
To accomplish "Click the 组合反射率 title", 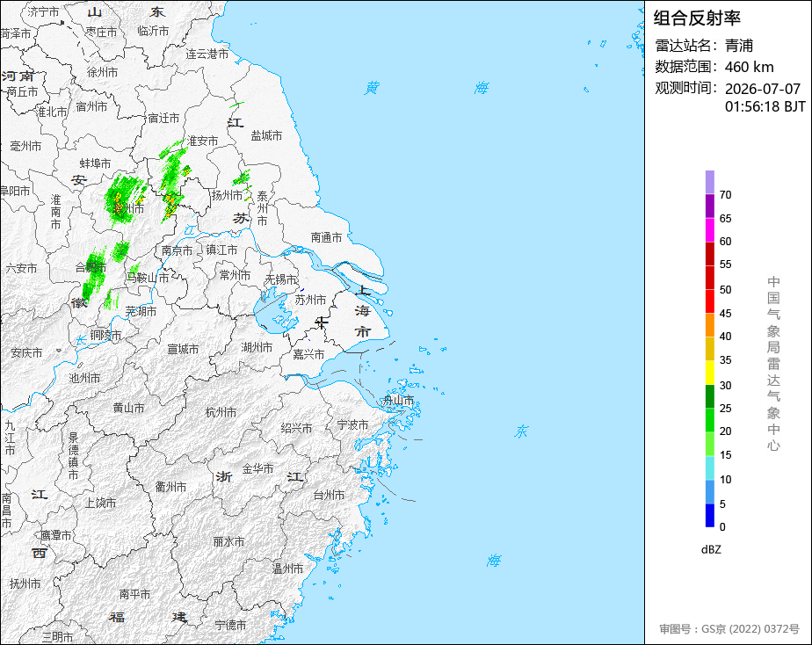I will (x=697, y=18).
